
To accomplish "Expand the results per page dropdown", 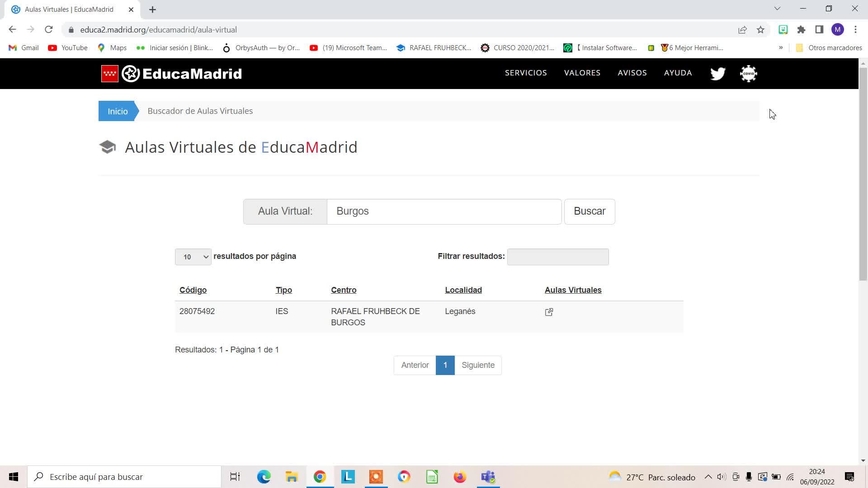I will (193, 257).
